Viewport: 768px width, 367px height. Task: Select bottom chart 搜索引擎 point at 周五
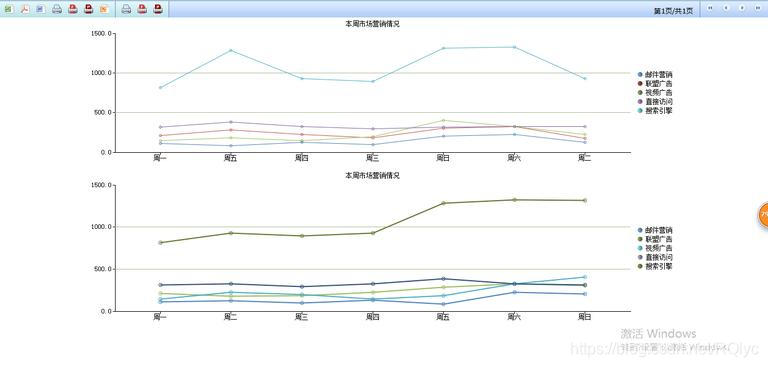443,203
